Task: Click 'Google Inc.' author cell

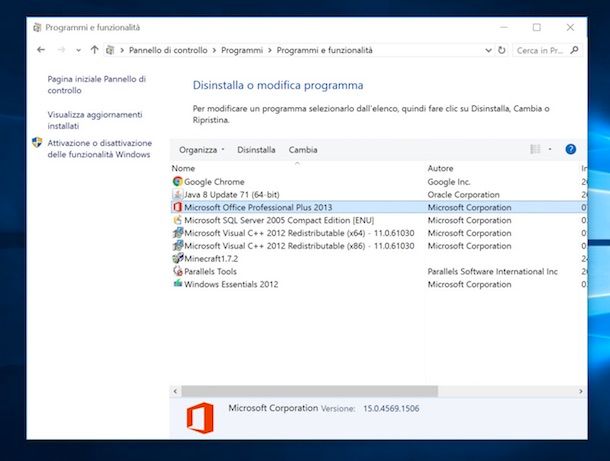Action: tap(449, 182)
